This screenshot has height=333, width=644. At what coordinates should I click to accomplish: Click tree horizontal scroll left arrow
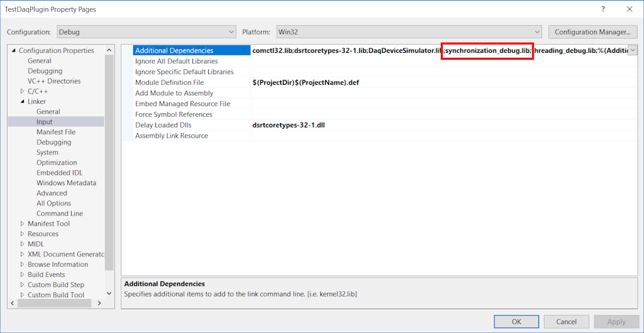[12, 303]
